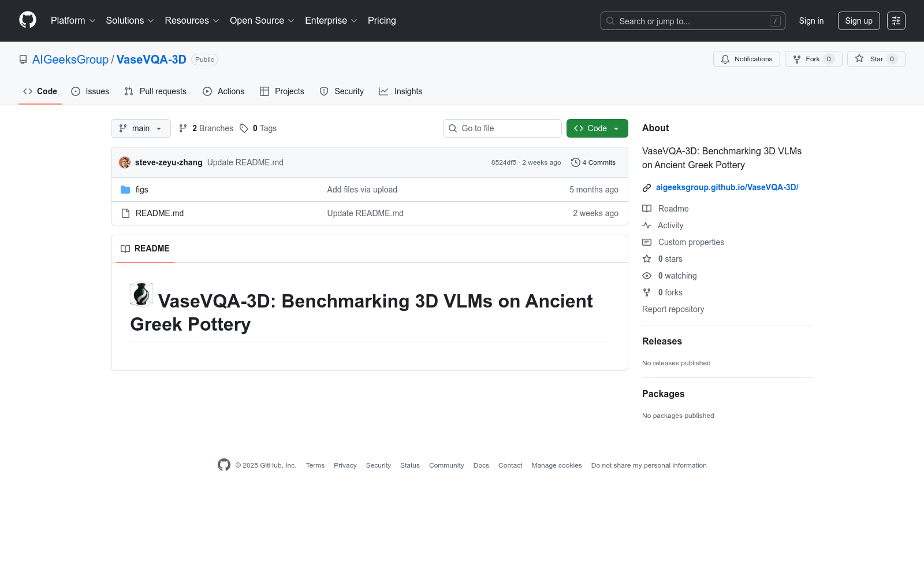
Task: Click Manage cookies in footer
Action: coord(557,465)
